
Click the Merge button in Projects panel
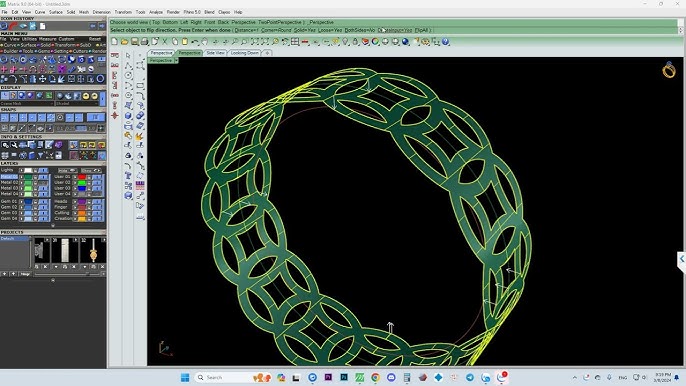[x=25, y=274]
